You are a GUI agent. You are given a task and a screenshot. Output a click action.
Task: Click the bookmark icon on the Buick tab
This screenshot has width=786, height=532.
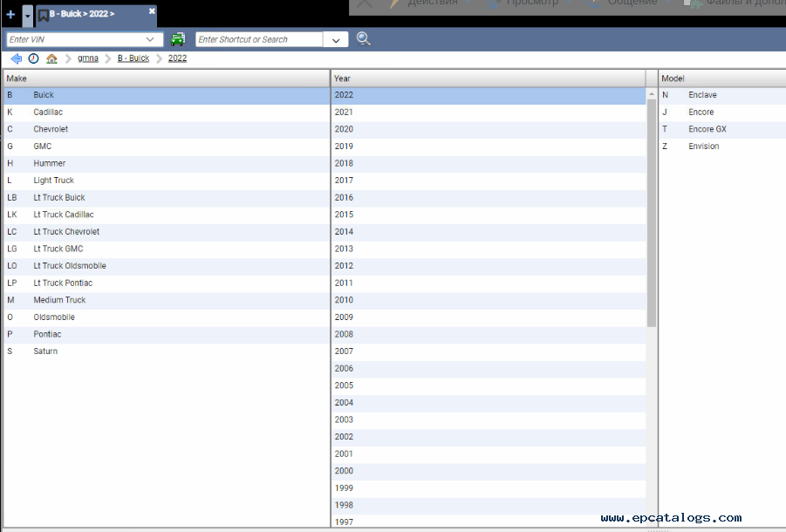(43, 16)
